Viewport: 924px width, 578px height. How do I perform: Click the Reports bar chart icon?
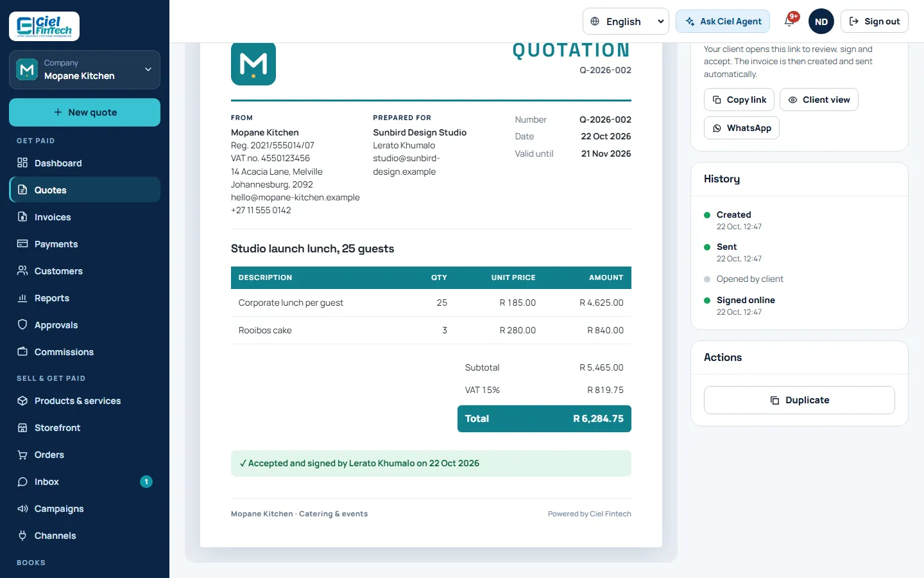coord(22,298)
